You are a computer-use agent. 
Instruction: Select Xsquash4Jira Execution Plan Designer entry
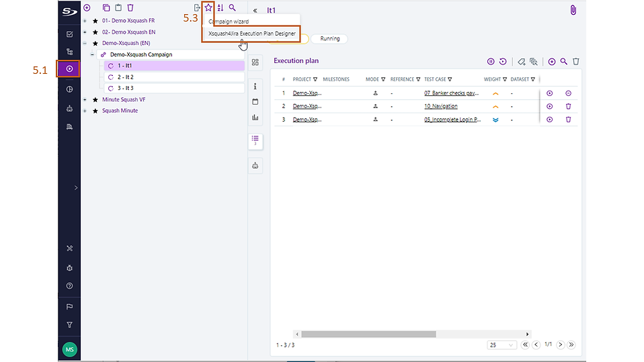click(252, 34)
